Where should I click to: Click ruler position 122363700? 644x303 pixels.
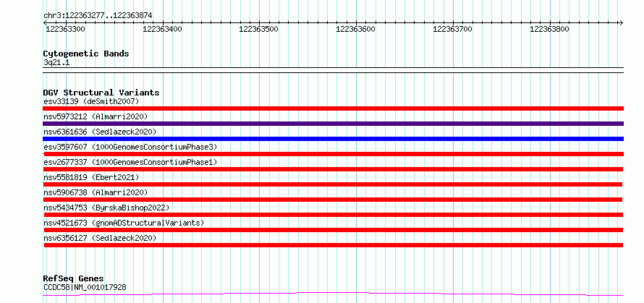click(x=452, y=29)
